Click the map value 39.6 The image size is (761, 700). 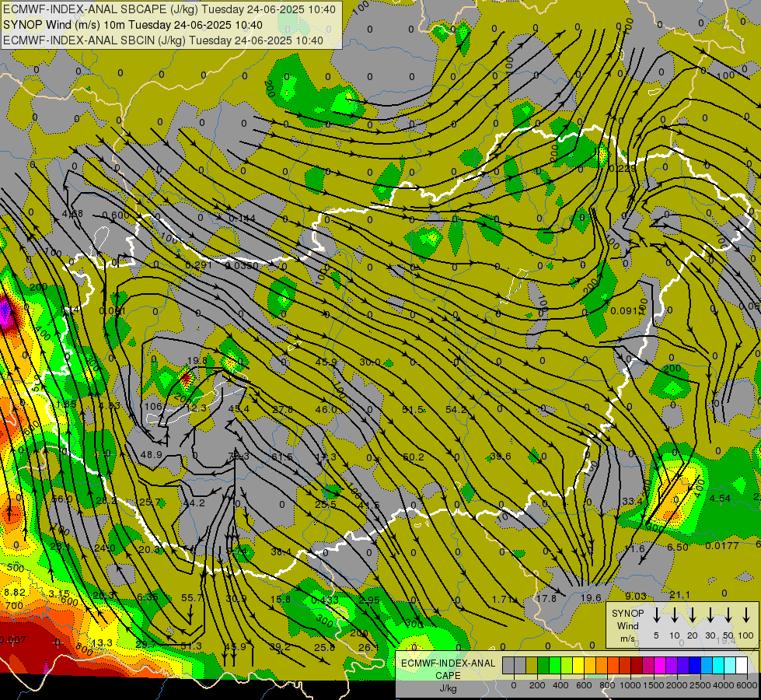(501, 456)
